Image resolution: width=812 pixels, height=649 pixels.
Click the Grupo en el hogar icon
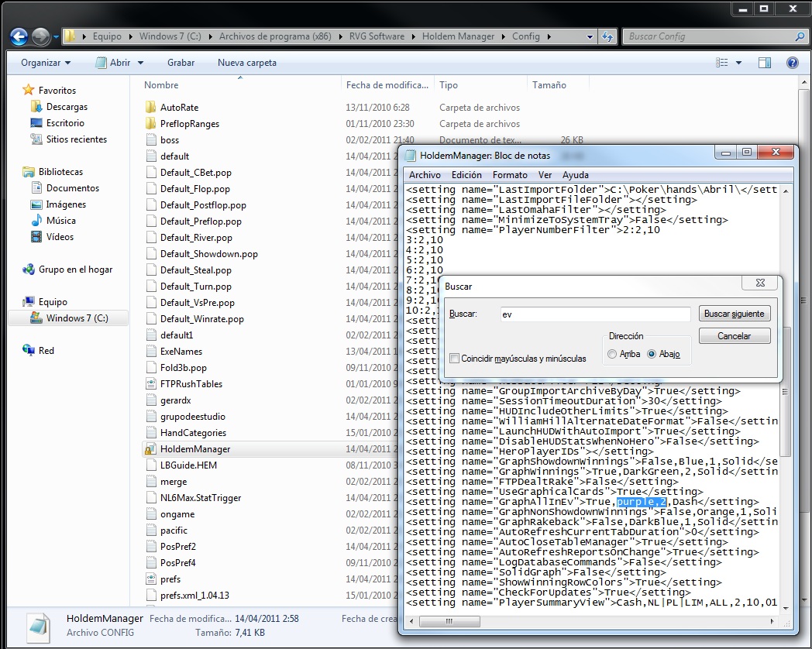(29, 269)
